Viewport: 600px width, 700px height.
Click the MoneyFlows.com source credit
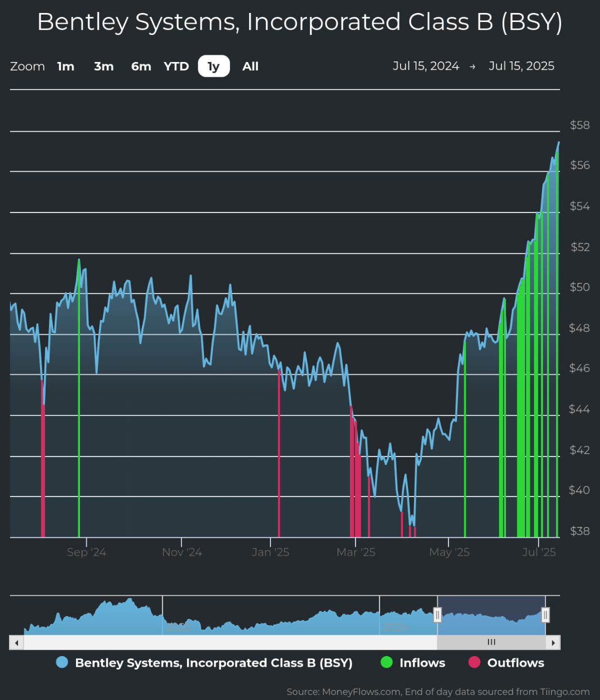(438, 692)
